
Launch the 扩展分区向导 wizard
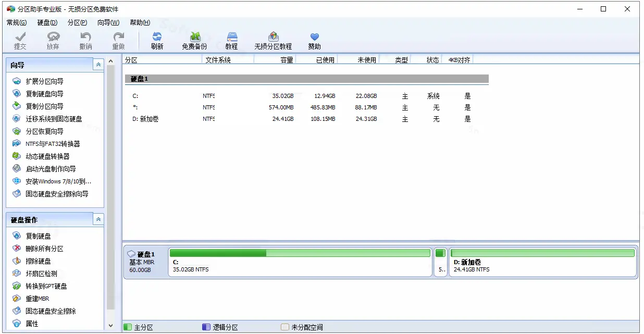(45, 81)
